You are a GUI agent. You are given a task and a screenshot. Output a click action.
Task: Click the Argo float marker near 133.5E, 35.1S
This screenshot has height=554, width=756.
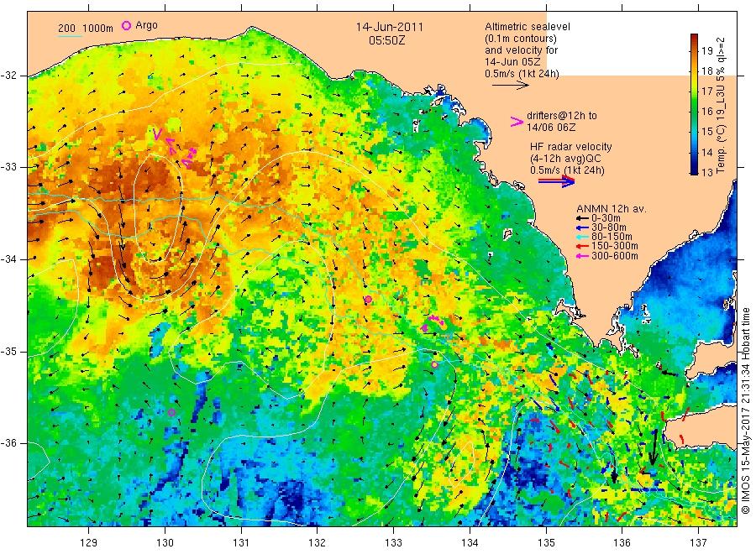tap(434, 364)
